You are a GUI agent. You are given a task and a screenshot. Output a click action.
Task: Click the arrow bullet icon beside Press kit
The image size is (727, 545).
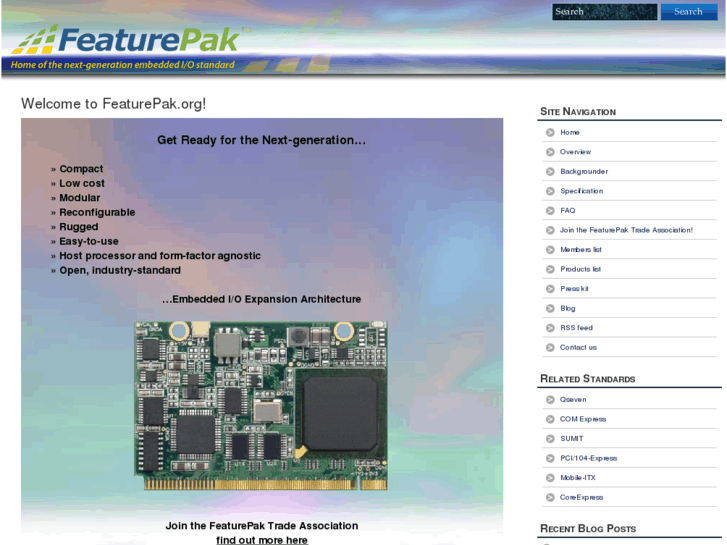click(x=550, y=289)
